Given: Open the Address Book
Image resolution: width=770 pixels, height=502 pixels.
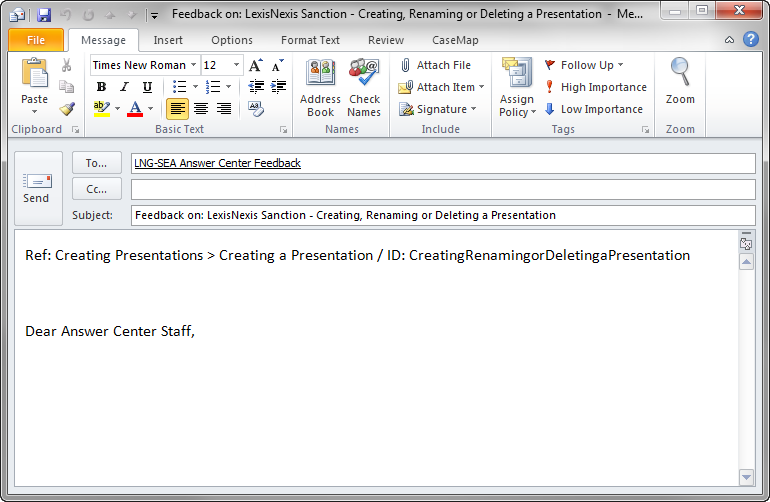Looking at the screenshot, I should click(x=320, y=88).
